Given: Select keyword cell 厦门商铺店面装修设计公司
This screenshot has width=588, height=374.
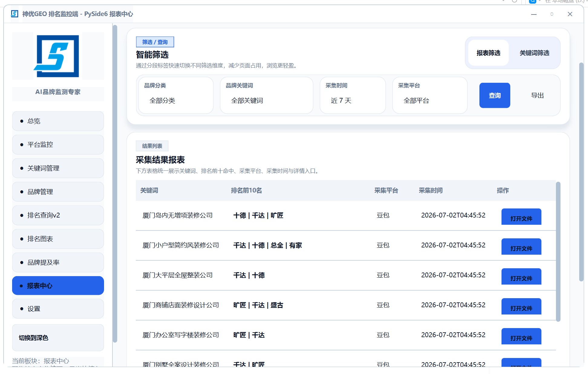Looking at the screenshot, I should (x=181, y=305).
